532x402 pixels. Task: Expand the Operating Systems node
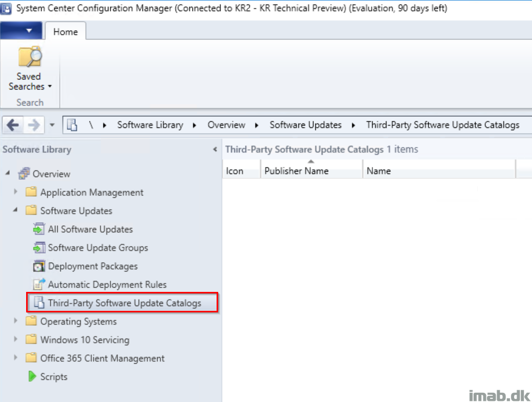pyautogui.click(x=15, y=321)
